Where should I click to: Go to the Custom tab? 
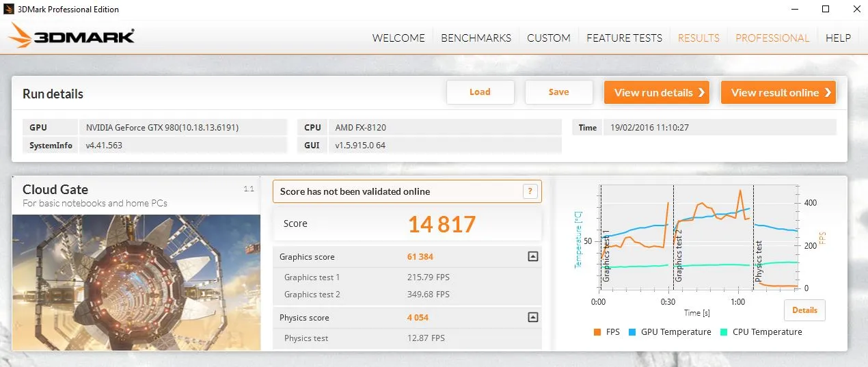548,38
